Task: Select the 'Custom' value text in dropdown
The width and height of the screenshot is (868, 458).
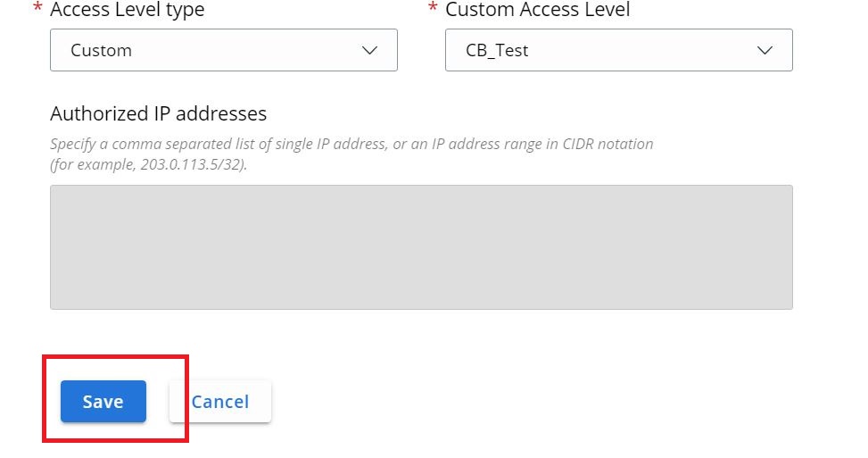Action: click(101, 51)
